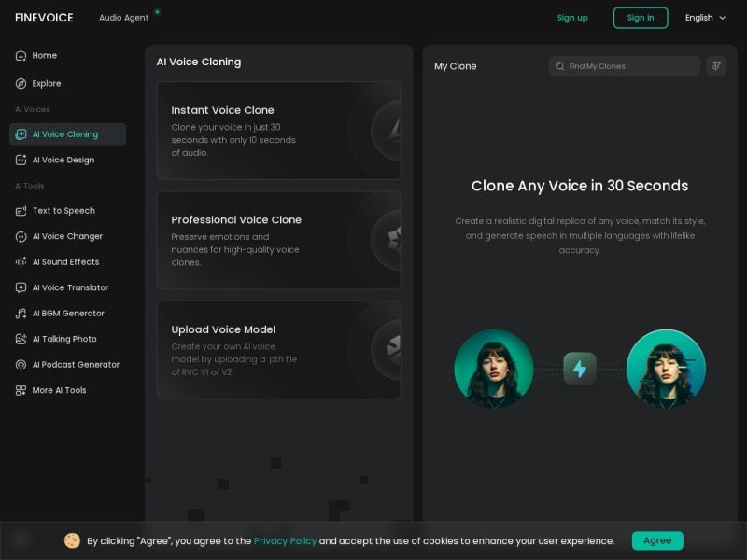
Task: Click the Explore compass icon
Action: tap(21, 84)
